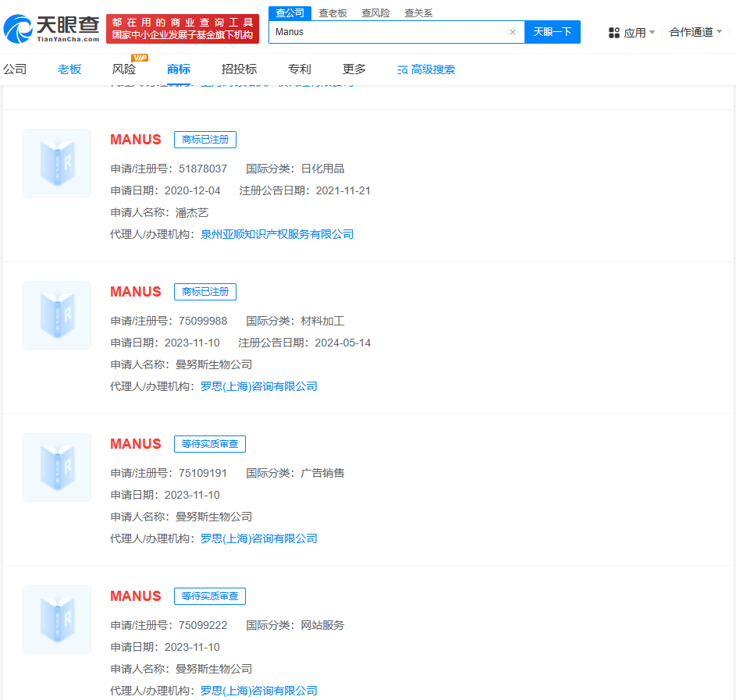Viewport: 736px width, 700px height.
Task: Click 等待实质审查 badge on 广告销售 entry
Action: [x=210, y=443]
